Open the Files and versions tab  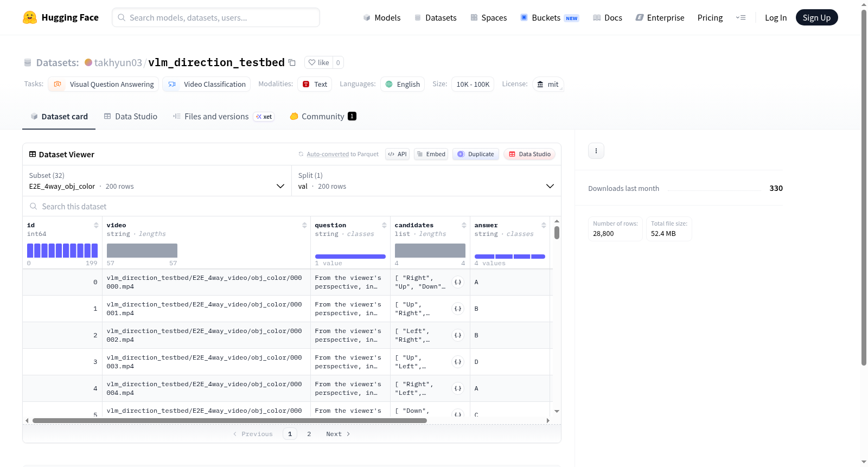pyautogui.click(x=224, y=117)
